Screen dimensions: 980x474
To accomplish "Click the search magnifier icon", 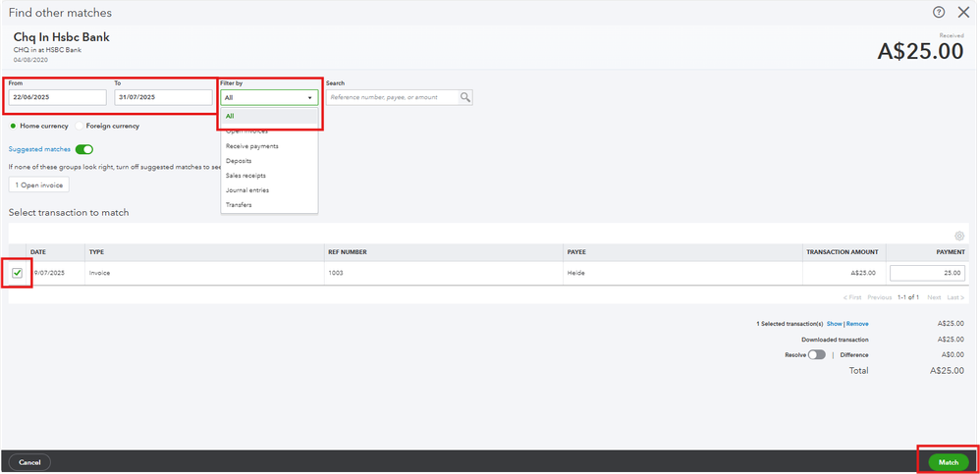I will point(465,97).
